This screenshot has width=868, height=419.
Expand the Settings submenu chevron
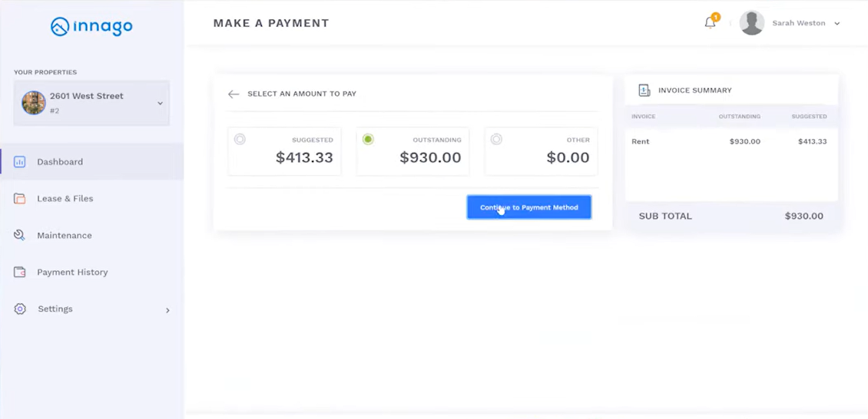(x=167, y=310)
